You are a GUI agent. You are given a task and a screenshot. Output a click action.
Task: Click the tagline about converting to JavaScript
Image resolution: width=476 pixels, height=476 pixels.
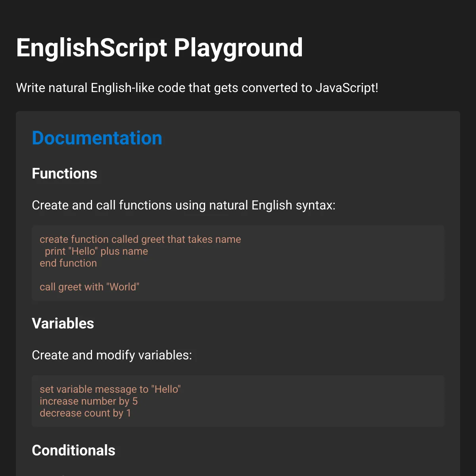pyautogui.click(x=197, y=88)
